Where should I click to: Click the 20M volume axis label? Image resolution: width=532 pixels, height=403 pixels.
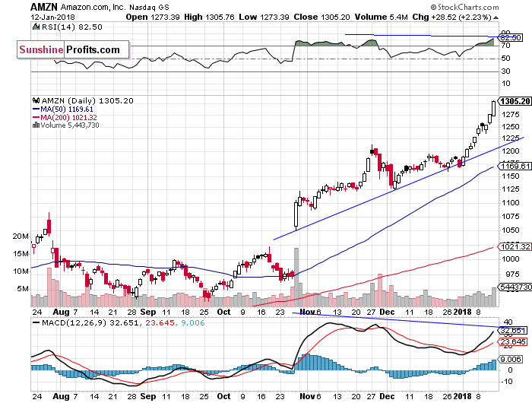pyautogui.click(x=21, y=236)
